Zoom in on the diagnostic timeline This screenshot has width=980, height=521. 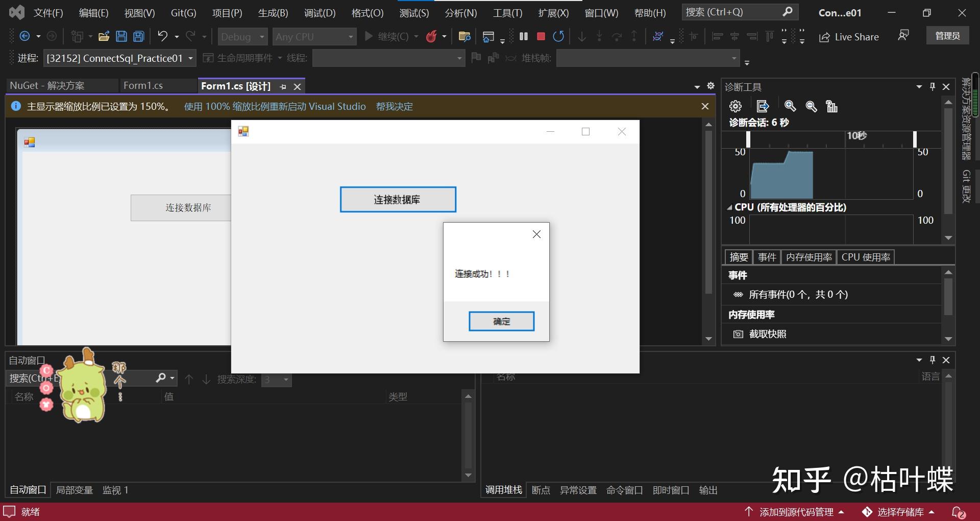coord(790,106)
